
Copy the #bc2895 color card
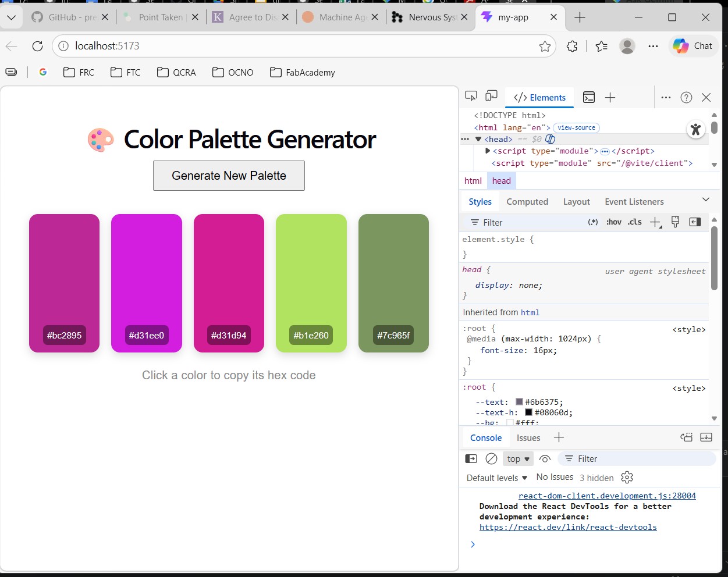(x=65, y=283)
